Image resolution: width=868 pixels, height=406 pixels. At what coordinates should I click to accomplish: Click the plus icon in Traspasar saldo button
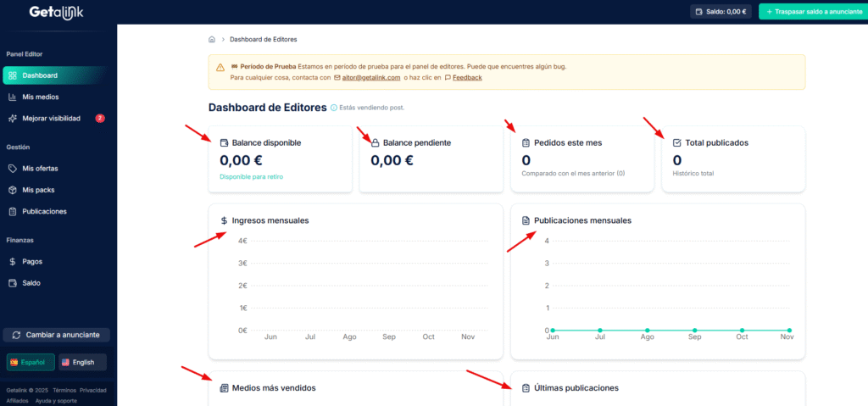tap(770, 12)
